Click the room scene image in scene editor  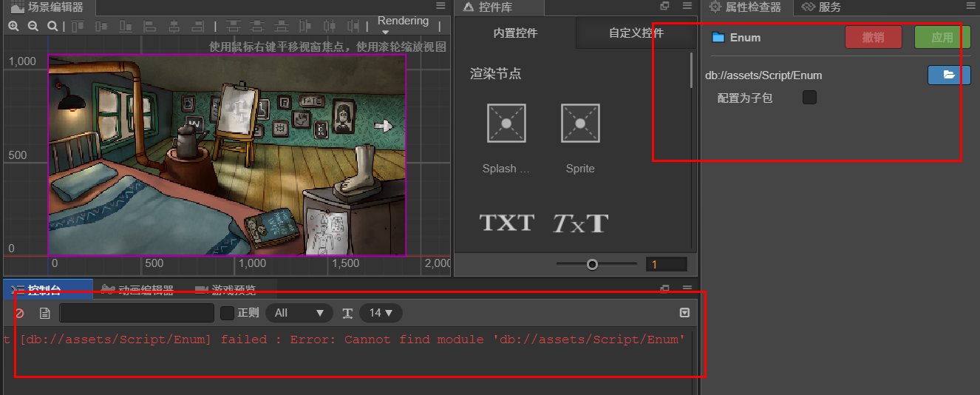coord(227,155)
